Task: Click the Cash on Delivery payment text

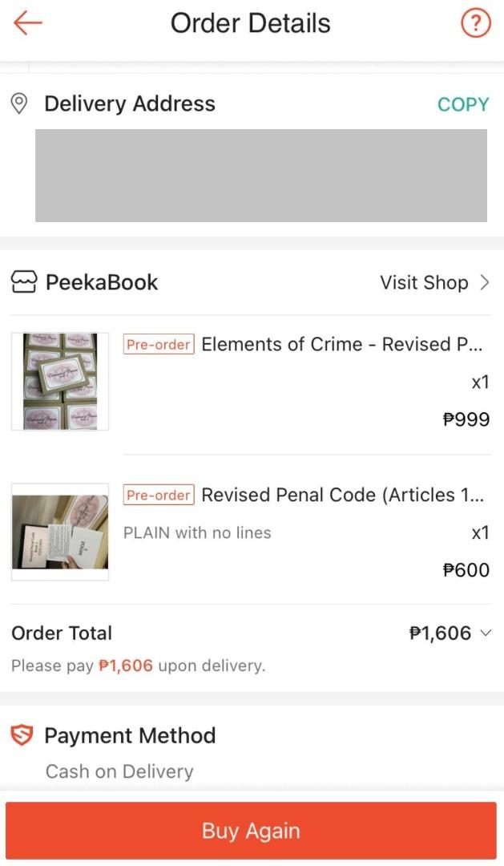Action: coord(119,771)
